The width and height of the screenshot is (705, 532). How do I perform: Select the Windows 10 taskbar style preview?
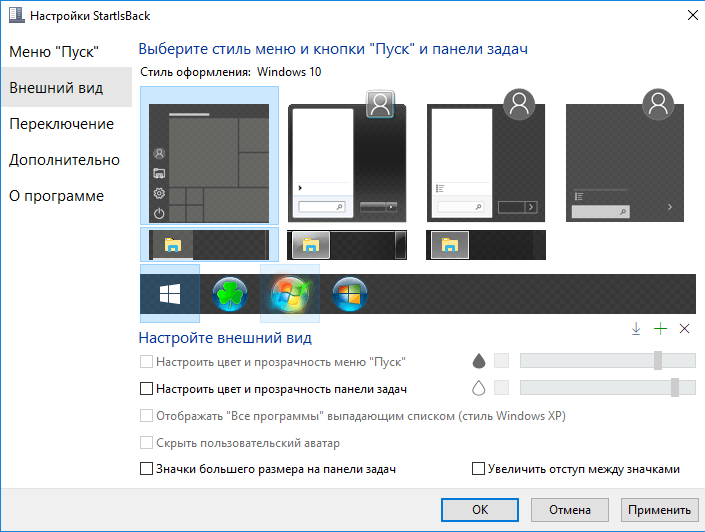click(209, 245)
